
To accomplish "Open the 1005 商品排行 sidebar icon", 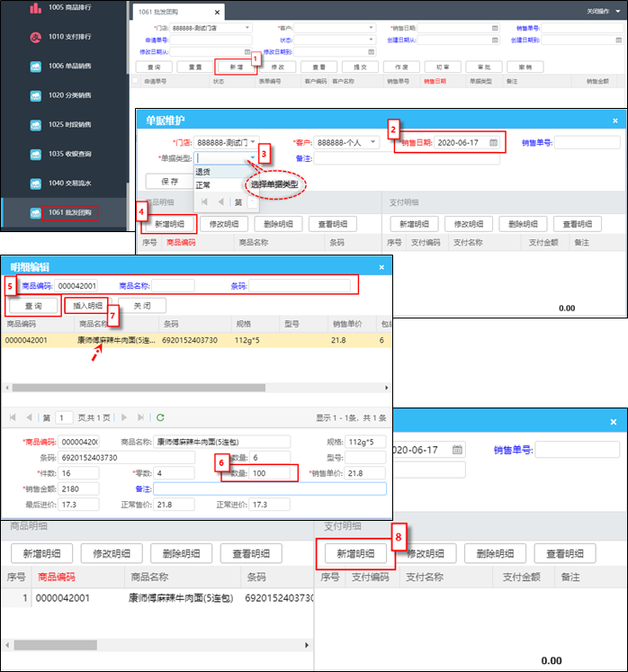I will (x=36, y=9).
